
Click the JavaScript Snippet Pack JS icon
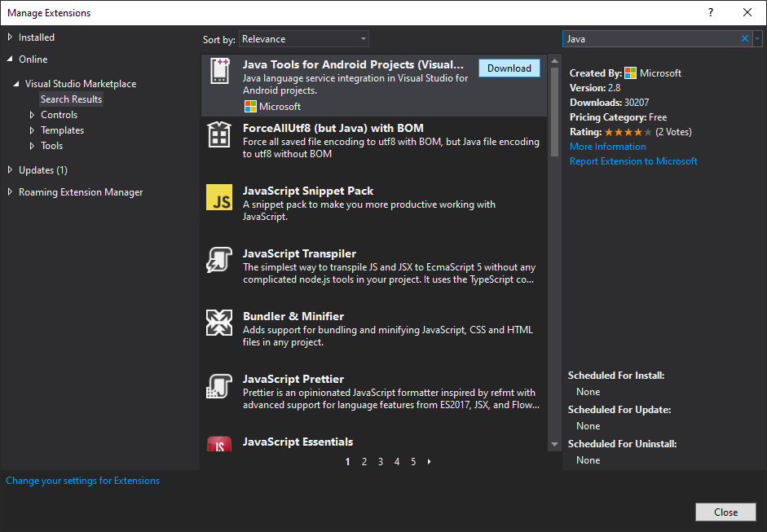click(218, 197)
